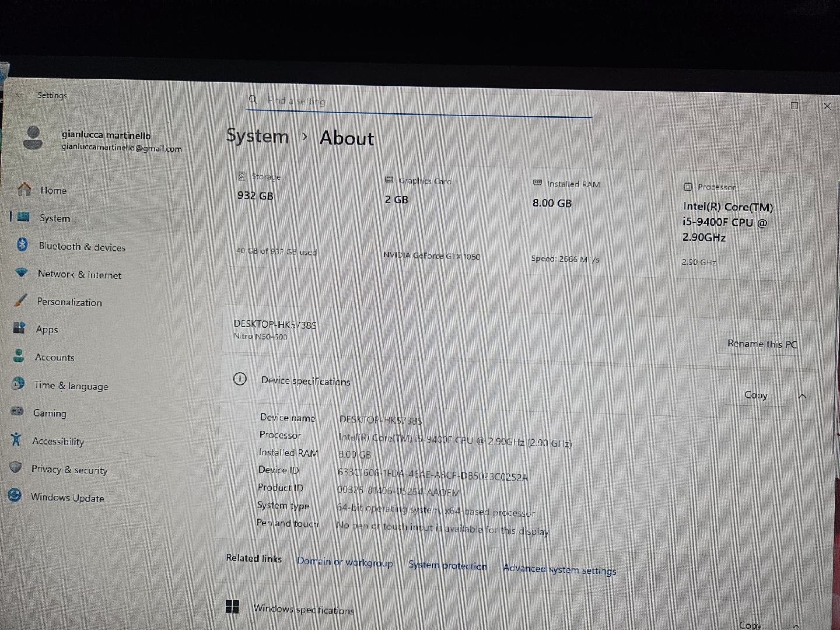Click the magnifier icon in the search box
Image resolution: width=840 pixels, height=630 pixels.
pyautogui.click(x=253, y=100)
